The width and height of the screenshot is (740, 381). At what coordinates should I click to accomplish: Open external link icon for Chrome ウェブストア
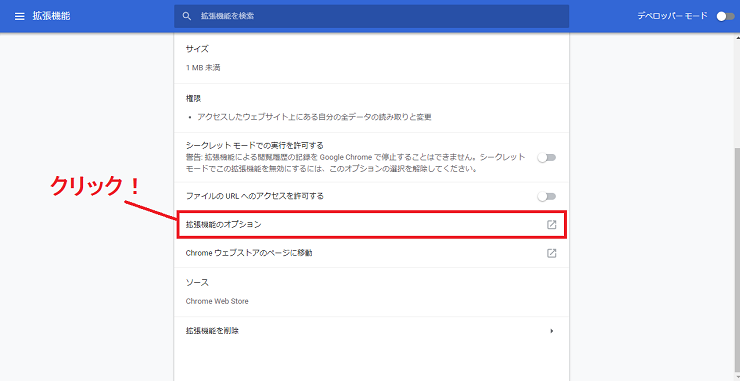551,253
